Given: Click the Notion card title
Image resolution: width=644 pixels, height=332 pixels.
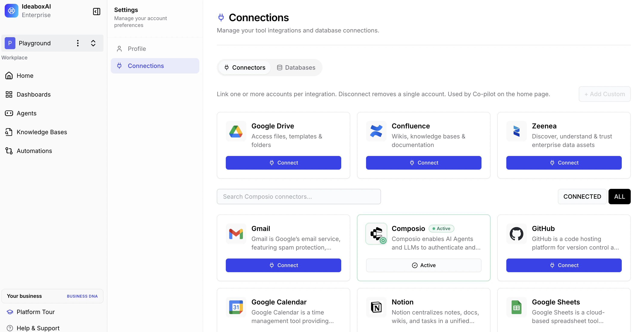Looking at the screenshot, I should click(x=402, y=302).
